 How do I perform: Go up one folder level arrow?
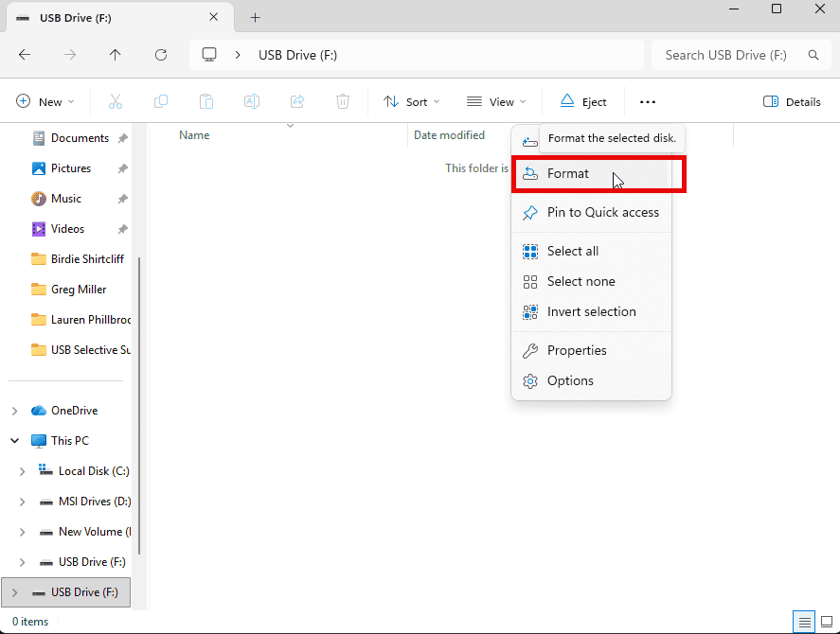pos(116,55)
